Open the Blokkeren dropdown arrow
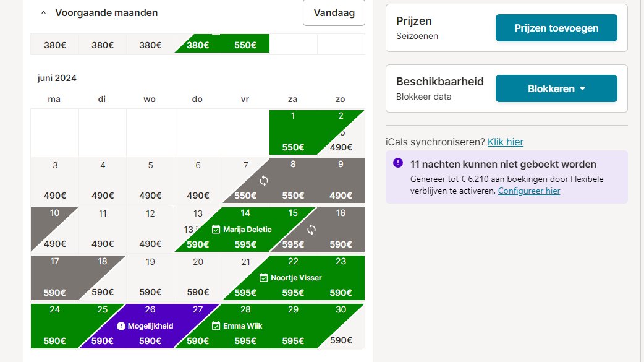This screenshot has width=644, height=362. point(582,88)
